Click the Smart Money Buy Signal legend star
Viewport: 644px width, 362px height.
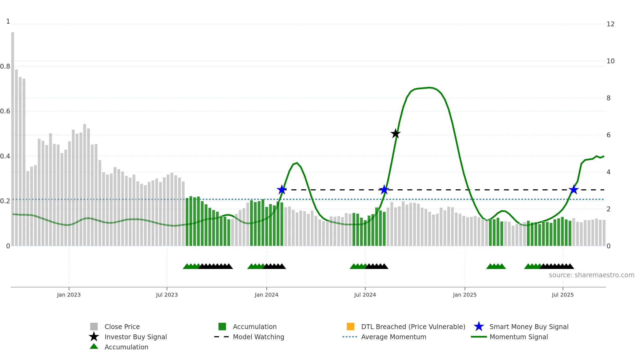[x=479, y=327]
